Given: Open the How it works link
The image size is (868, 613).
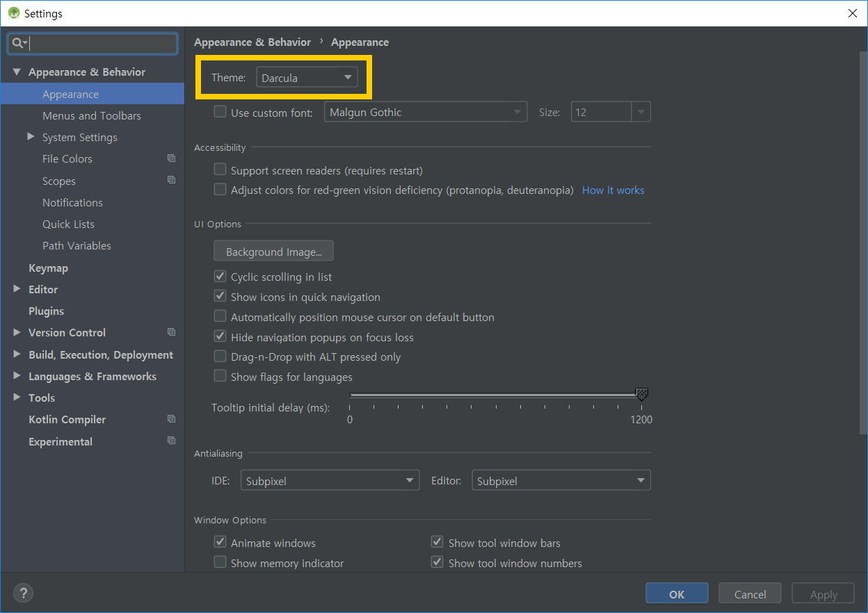Looking at the screenshot, I should click(613, 190).
